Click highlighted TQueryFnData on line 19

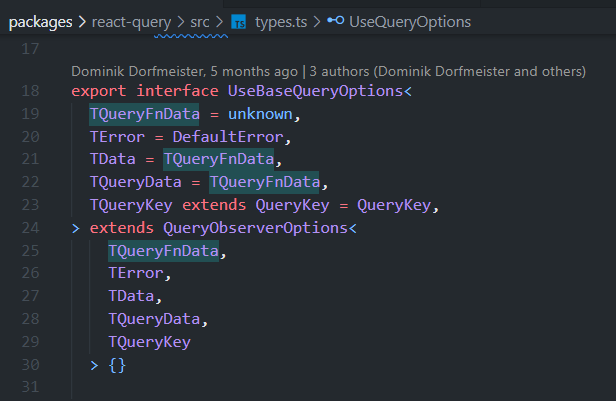[x=144, y=114]
